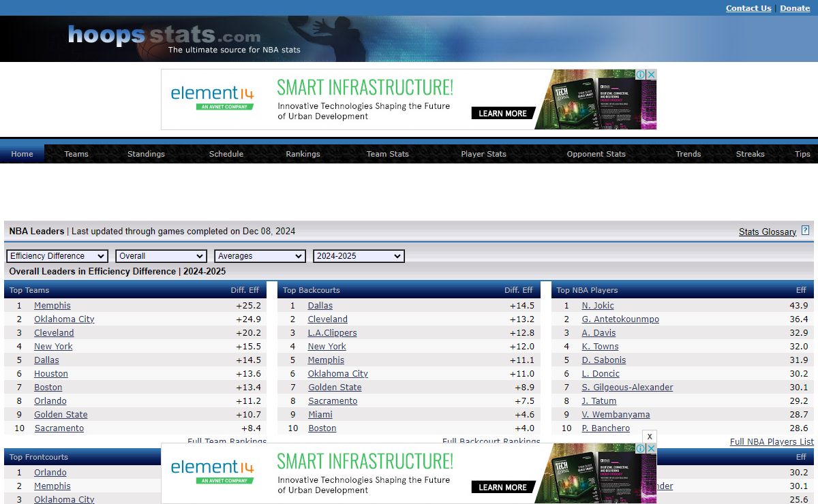818x504 pixels.
Task: Open the Rankings menu
Action: [x=303, y=154]
